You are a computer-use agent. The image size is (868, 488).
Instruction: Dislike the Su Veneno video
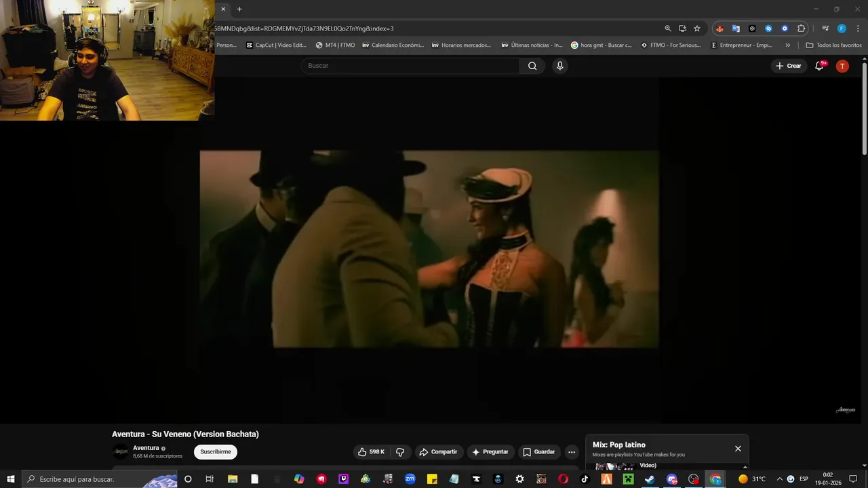(x=400, y=452)
